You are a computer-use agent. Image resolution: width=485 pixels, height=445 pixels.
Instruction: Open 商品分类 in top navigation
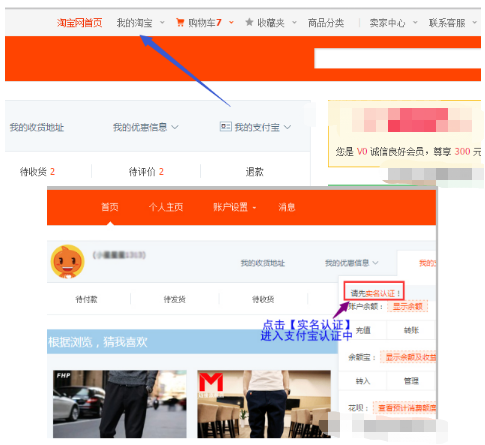(x=326, y=23)
